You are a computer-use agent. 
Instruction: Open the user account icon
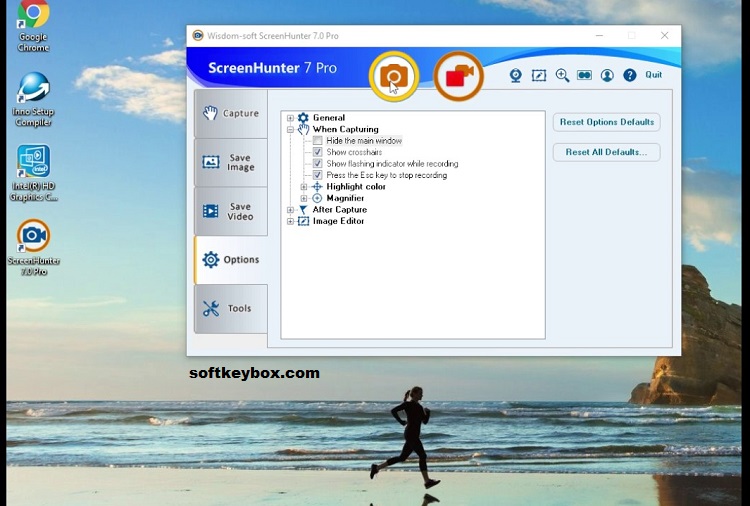point(607,76)
